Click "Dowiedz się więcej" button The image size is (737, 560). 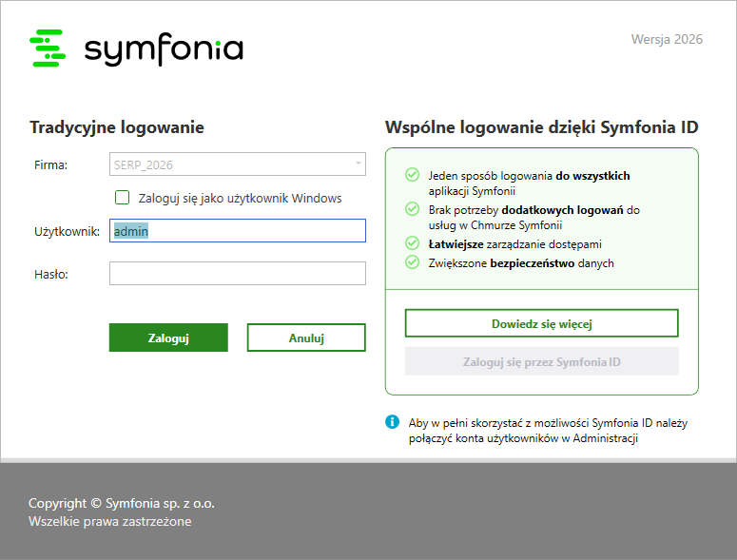pos(541,323)
